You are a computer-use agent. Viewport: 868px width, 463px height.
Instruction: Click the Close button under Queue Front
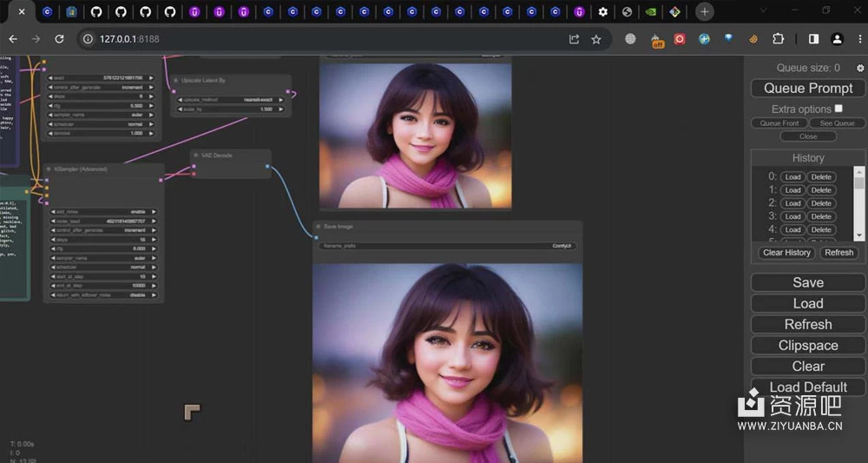pos(808,136)
